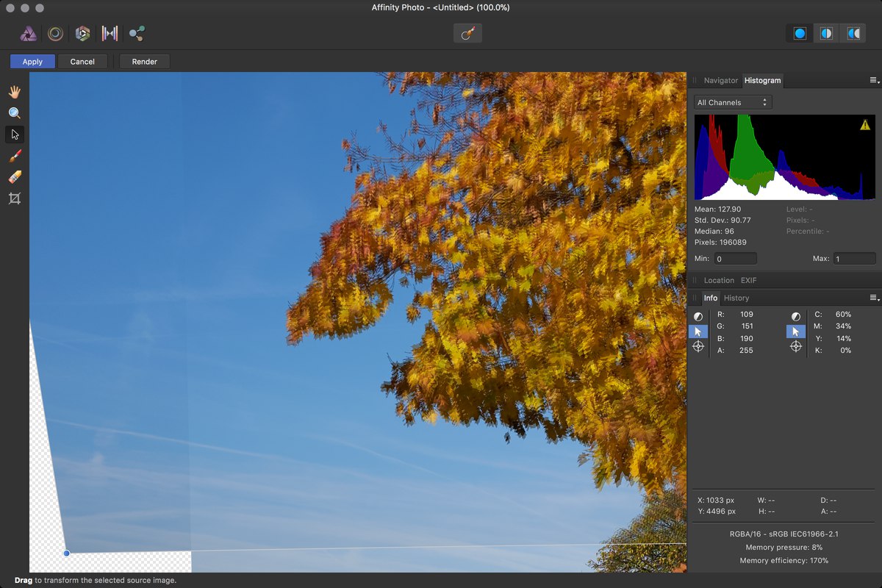The height and width of the screenshot is (588, 882).
Task: Switch to the Export Persona icon
Action: pyautogui.click(x=137, y=33)
